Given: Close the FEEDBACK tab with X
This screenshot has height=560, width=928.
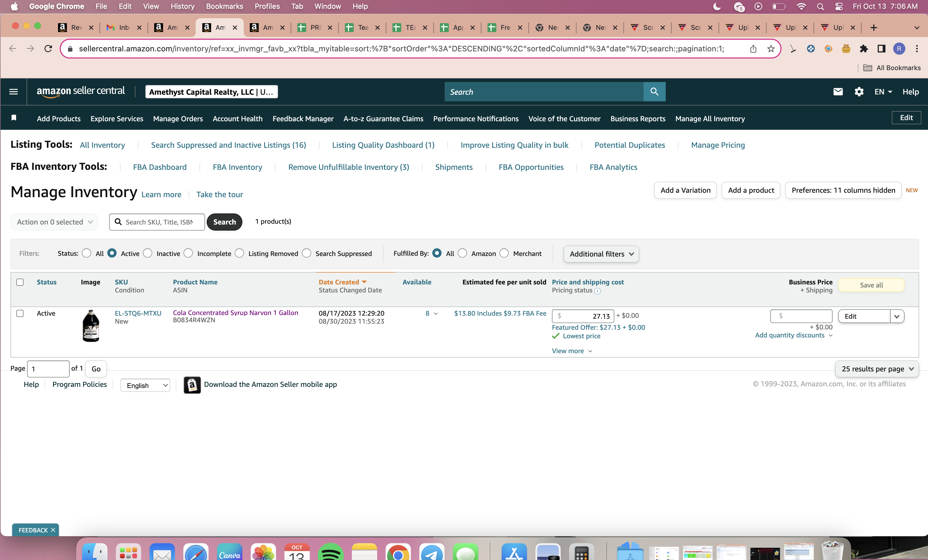Looking at the screenshot, I should point(53,530).
